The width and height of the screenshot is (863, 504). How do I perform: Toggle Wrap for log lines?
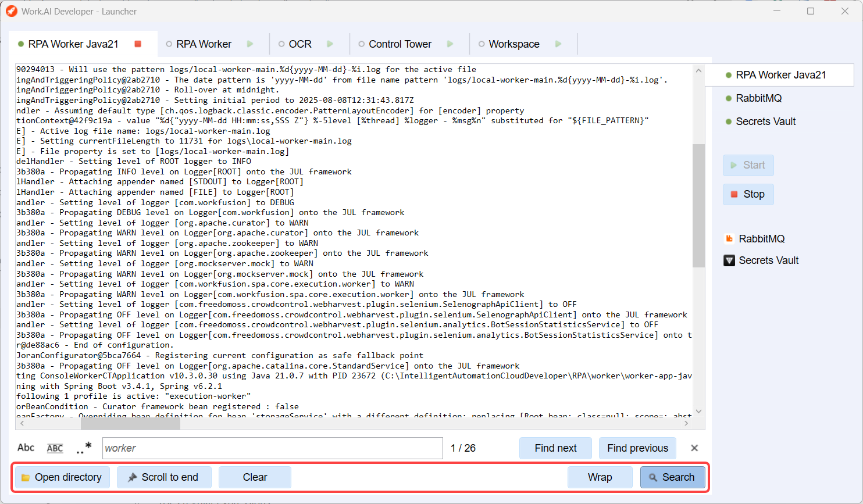(x=600, y=477)
